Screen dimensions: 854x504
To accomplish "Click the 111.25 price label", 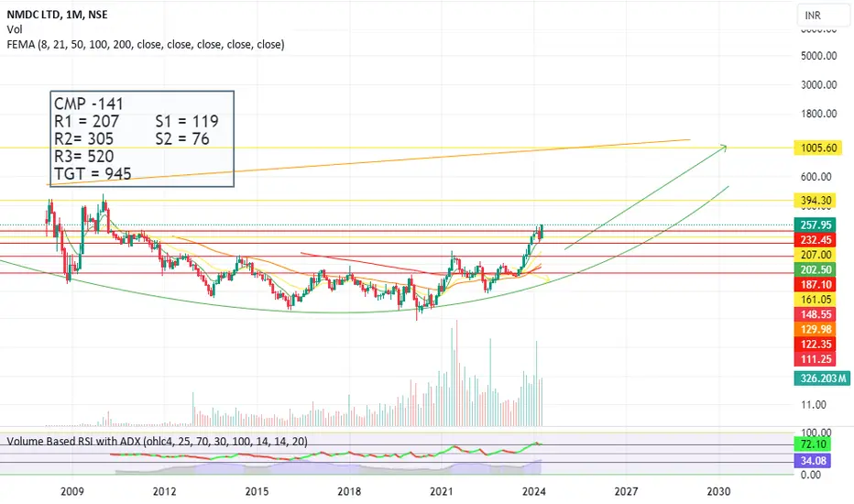I will pyautogui.click(x=815, y=358).
